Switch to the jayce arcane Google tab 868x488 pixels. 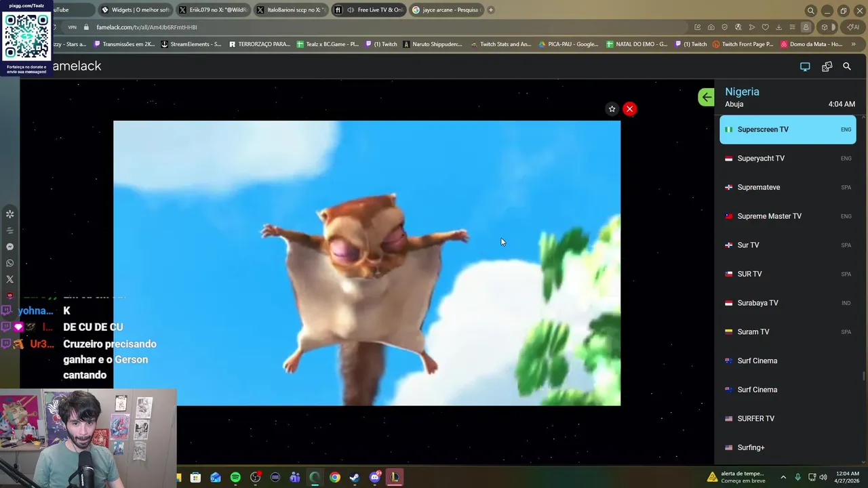click(446, 10)
